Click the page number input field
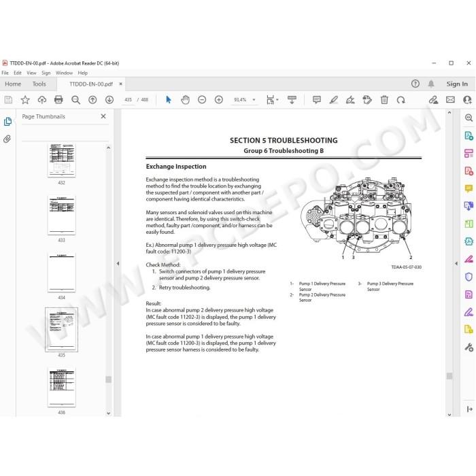476x476 pixels. pyautogui.click(x=128, y=99)
